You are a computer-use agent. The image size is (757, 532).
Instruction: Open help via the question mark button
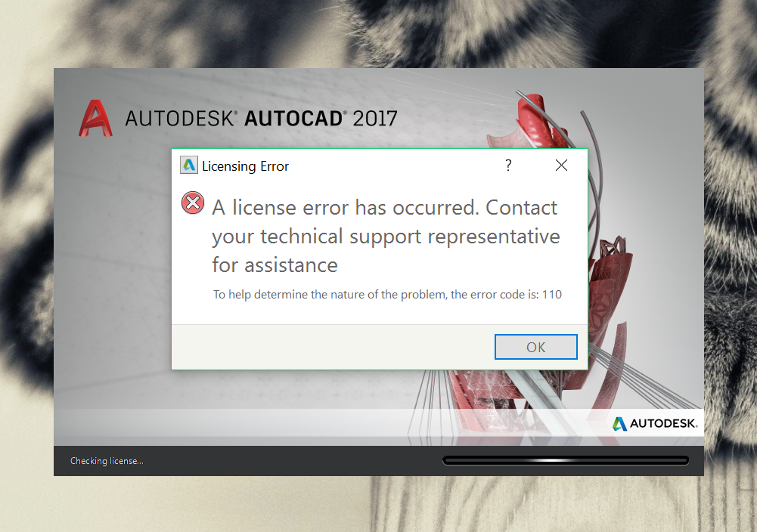pos(508,165)
